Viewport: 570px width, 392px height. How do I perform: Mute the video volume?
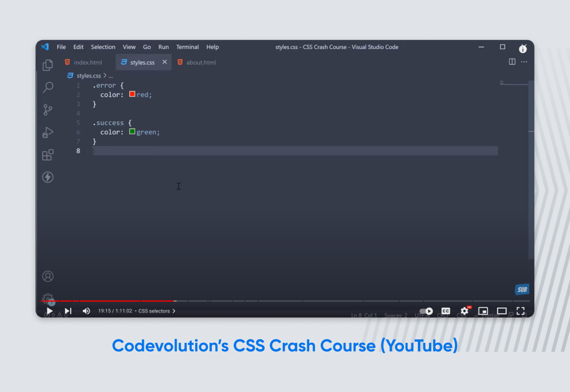(86, 311)
